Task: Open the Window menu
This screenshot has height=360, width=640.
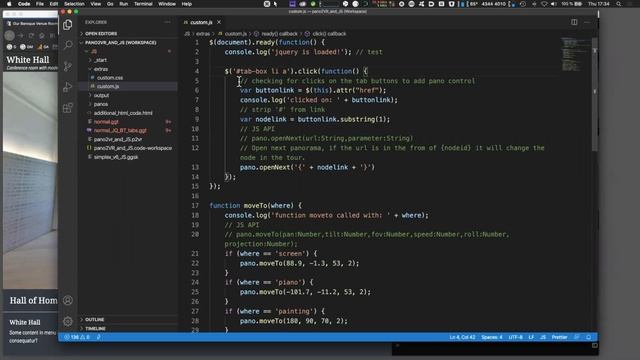Action: [x=167, y=4]
